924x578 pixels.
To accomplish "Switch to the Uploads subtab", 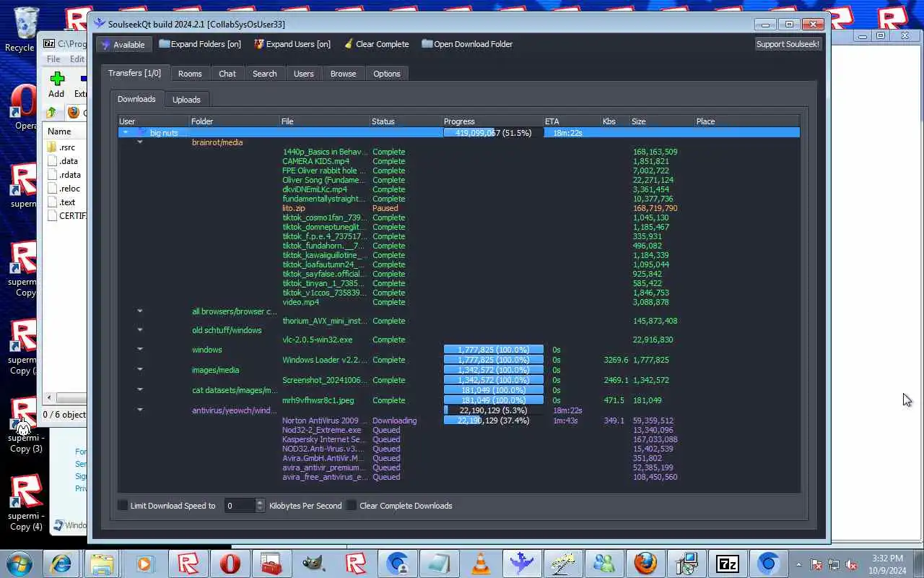I will (x=186, y=100).
